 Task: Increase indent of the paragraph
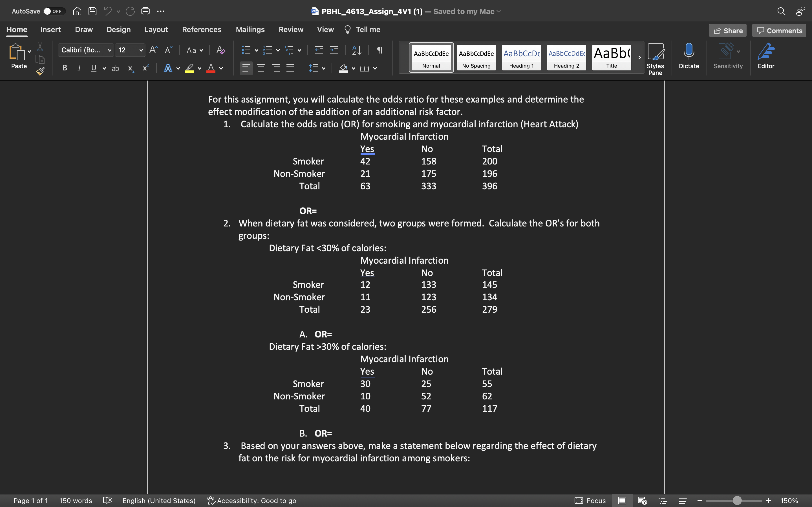tap(334, 50)
